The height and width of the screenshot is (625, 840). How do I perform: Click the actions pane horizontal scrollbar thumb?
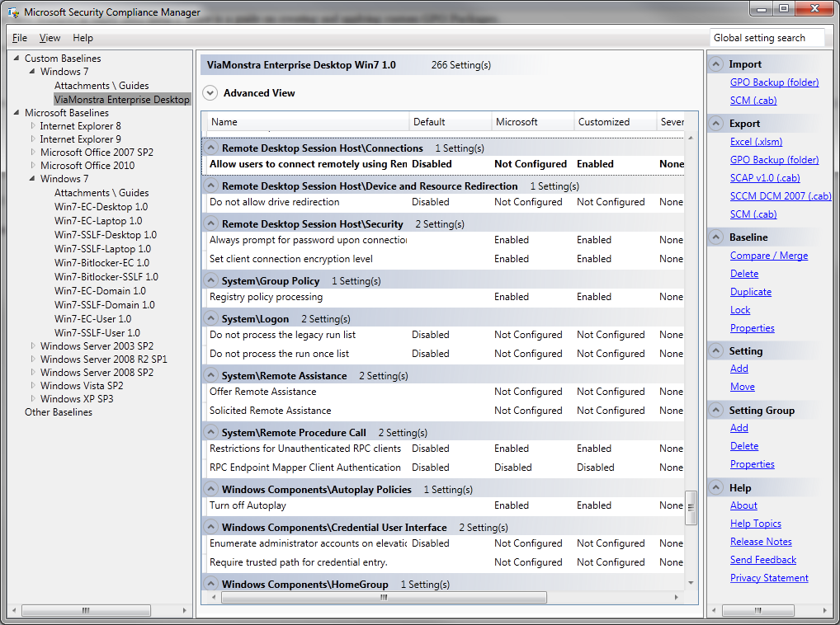[758, 610]
